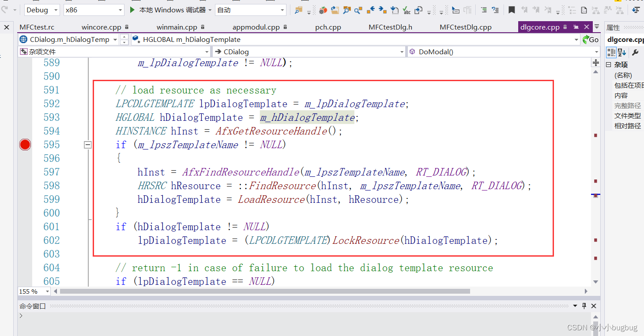Click the copy document arrow icon
This screenshot has width=644, height=336.
(418, 10)
